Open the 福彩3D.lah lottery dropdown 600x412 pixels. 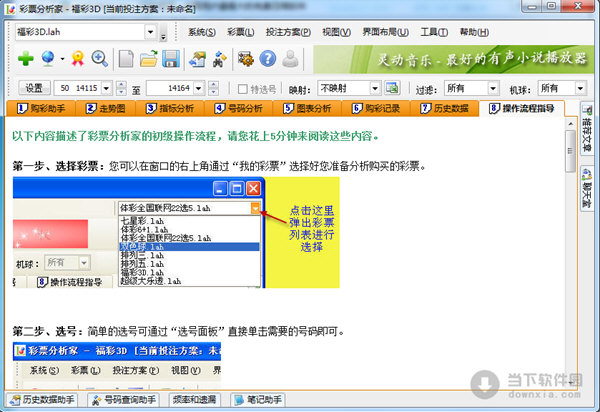(x=151, y=32)
